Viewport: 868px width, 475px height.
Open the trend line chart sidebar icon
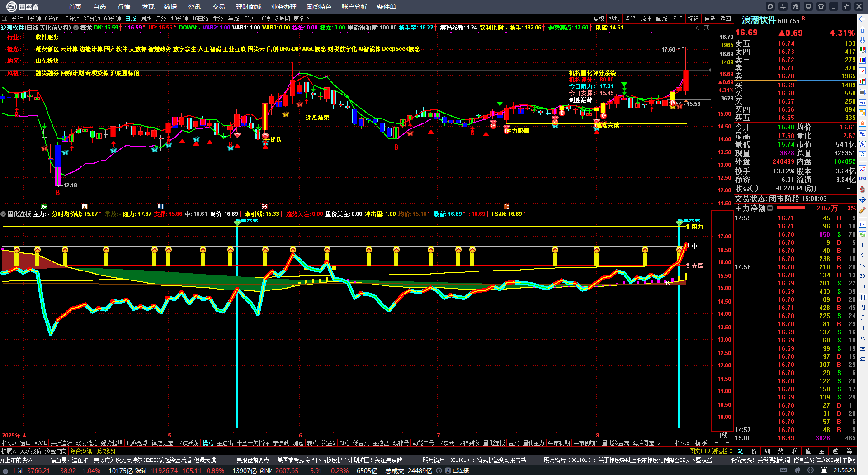pyautogui.click(x=863, y=71)
